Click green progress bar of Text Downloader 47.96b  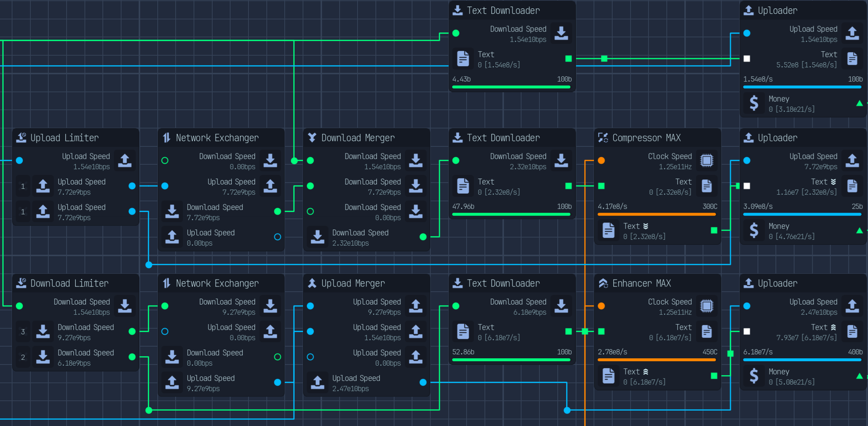click(511, 214)
